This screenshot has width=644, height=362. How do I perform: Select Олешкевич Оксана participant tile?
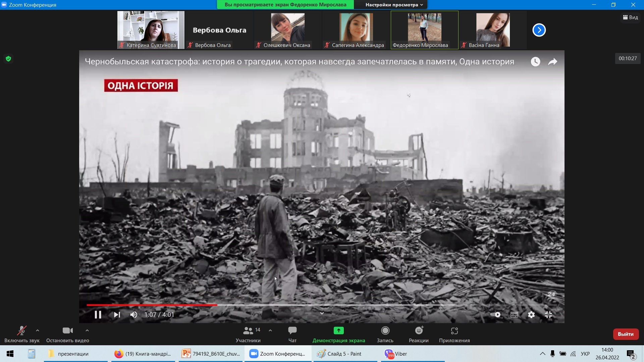[288, 30]
